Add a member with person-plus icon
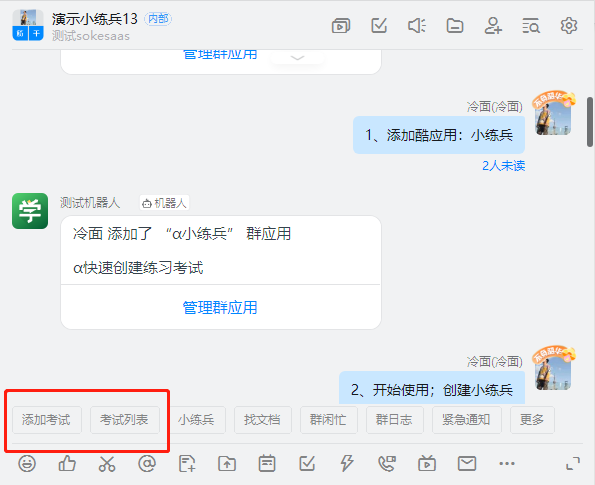Image resolution: width=595 pixels, height=485 pixels. (x=493, y=26)
